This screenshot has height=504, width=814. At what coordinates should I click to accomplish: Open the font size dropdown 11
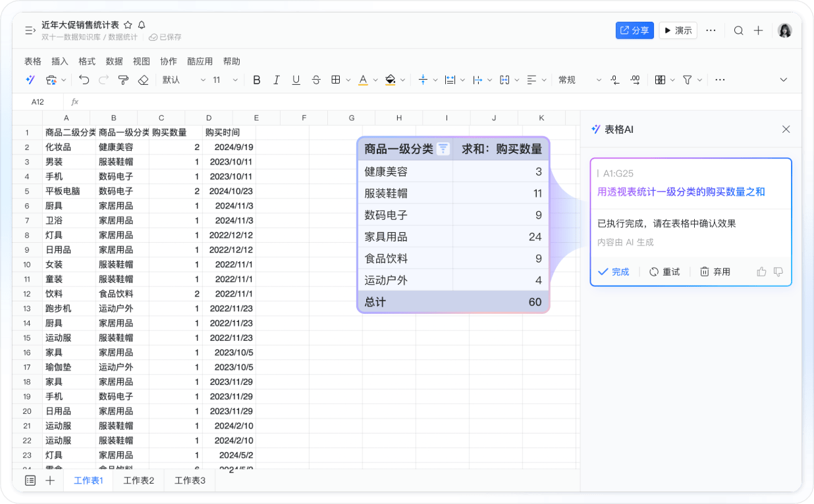(x=225, y=80)
